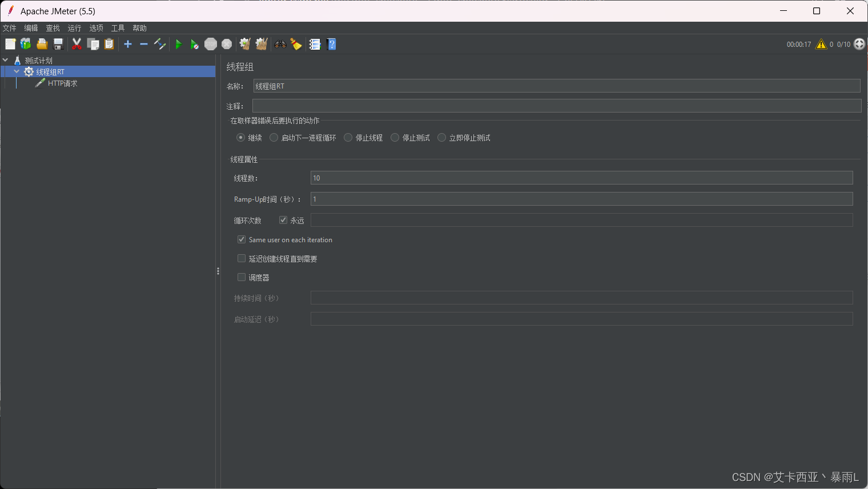The width and height of the screenshot is (868, 489).
Task: Open the 查找 menu
Action: click(53, 28)
